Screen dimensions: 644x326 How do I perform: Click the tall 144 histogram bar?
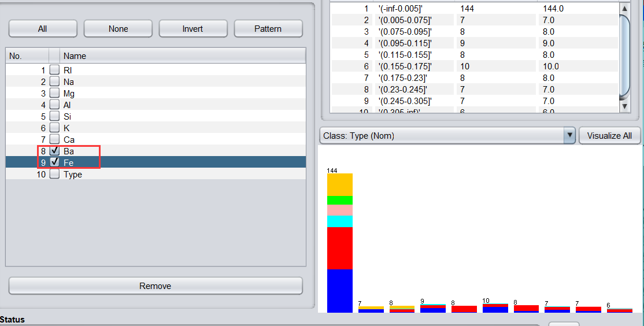click(340, 243)
